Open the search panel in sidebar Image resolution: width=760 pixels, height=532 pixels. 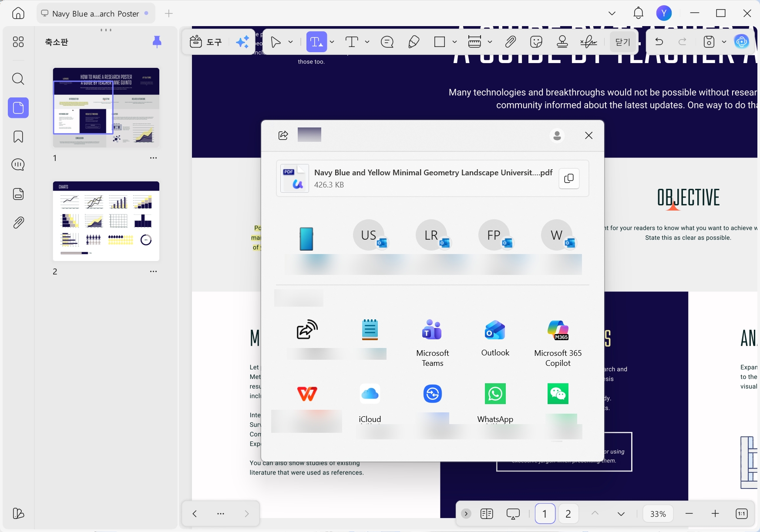pyautogui.click(x=18, y=79)
